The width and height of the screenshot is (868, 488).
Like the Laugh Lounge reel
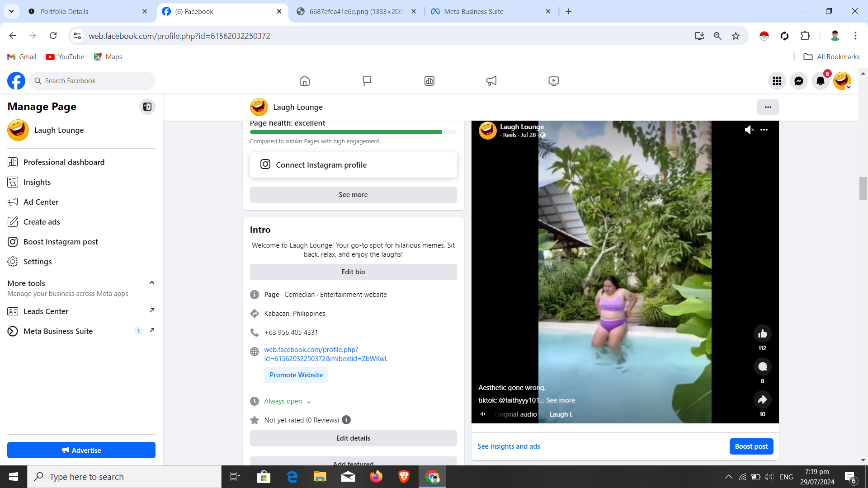coord(762,334)
